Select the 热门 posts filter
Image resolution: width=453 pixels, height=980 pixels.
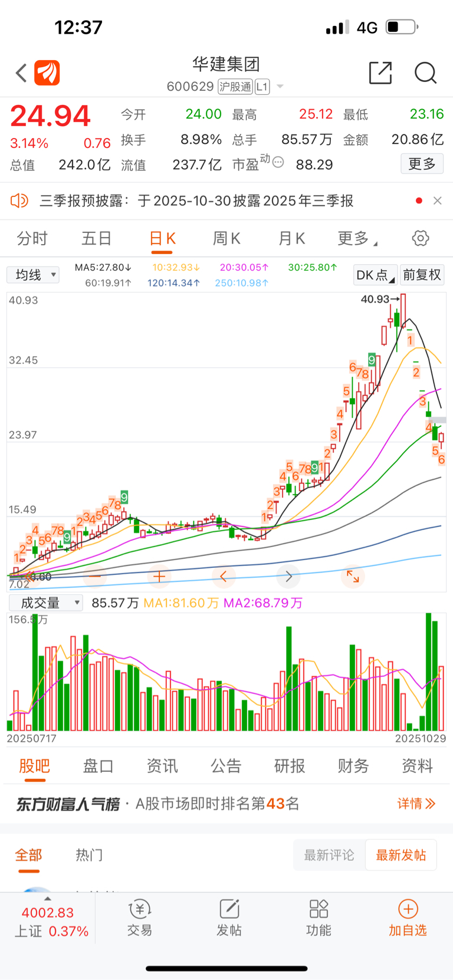(x=90, y=855)
